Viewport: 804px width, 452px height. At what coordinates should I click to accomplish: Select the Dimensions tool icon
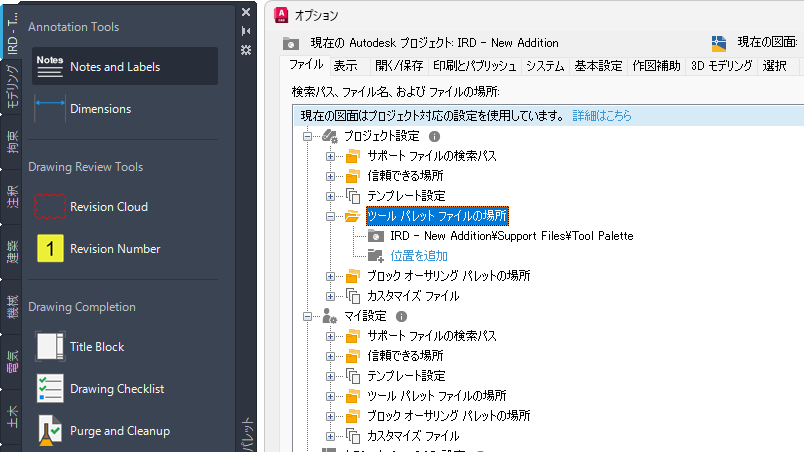click(50, 109)
